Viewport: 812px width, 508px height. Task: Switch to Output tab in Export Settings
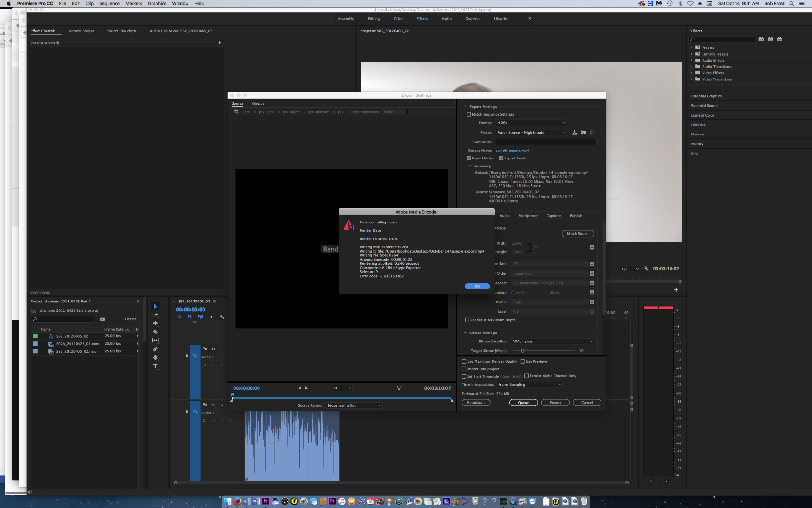pos(258,103)
